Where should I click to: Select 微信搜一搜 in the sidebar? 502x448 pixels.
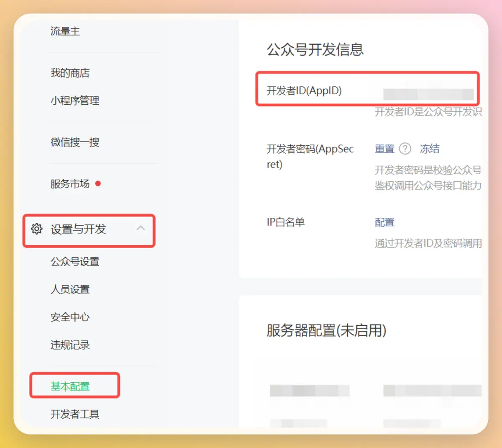click(x=75, y=142)
